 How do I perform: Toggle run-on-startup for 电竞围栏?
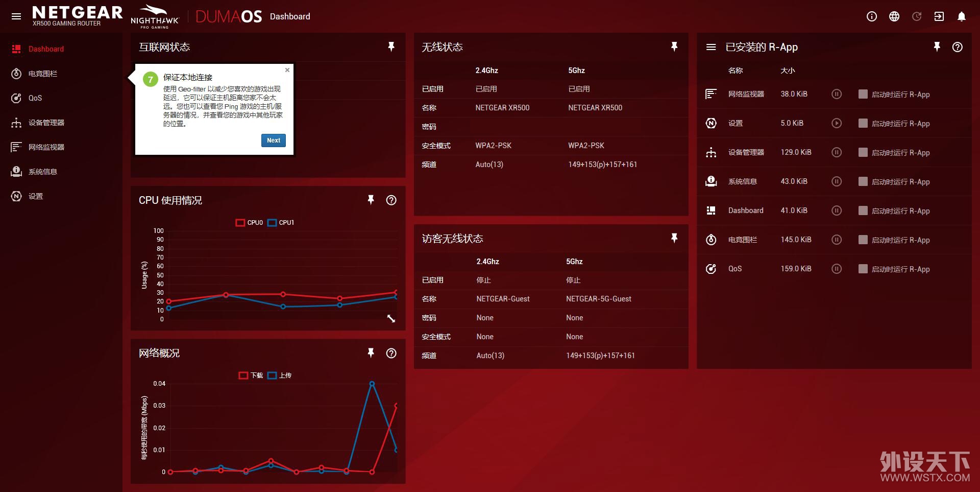[863, 240]
